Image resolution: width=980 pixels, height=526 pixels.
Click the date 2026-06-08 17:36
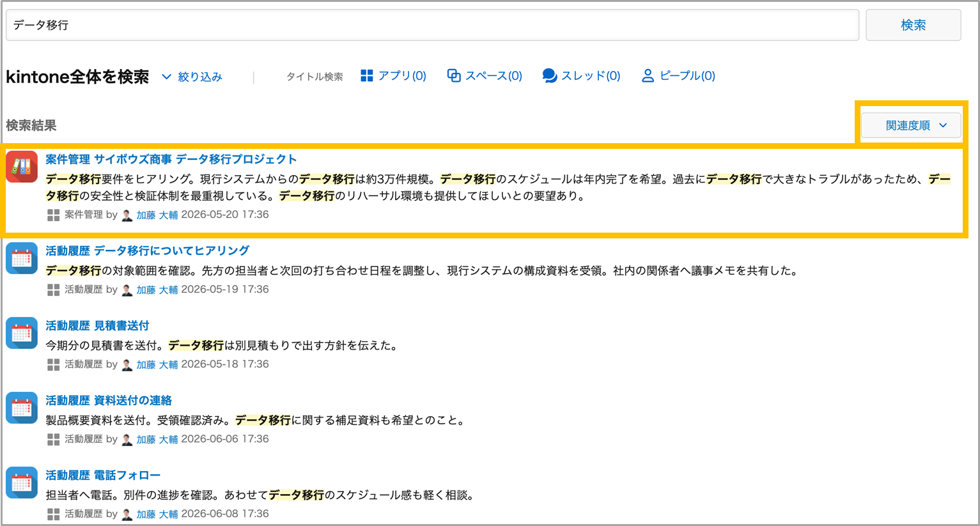pyautogui.click(x=225, y=514)
